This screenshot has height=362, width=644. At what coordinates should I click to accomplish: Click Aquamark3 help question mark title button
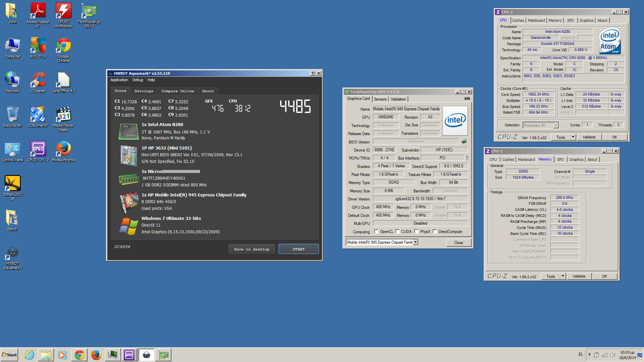click(313, 73)
